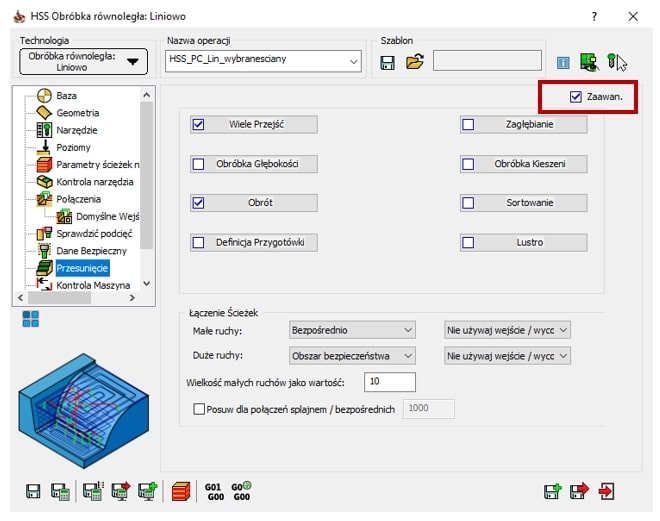Click the Poziomy levels icon

44,147
